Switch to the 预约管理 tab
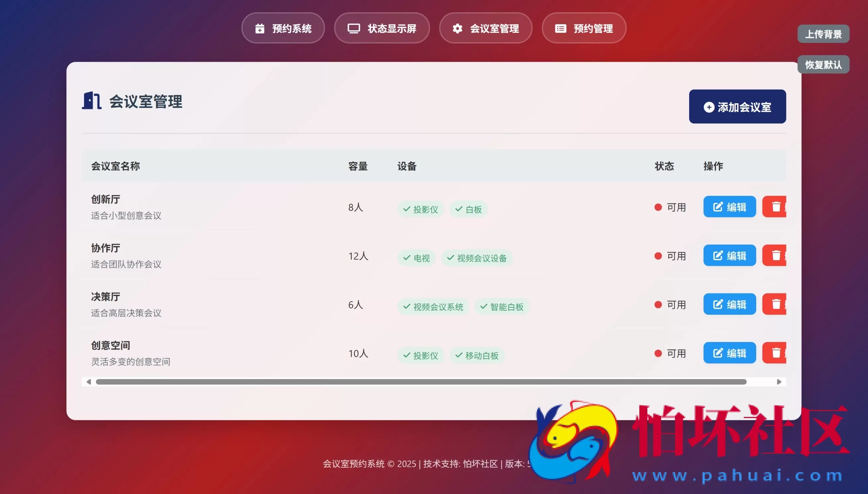 pyautogui.click(x=584, y=29)
